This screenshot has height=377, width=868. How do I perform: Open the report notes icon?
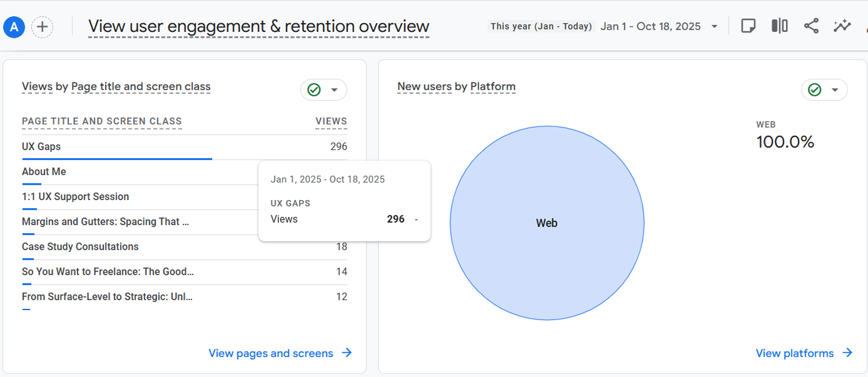coord(748,26)
